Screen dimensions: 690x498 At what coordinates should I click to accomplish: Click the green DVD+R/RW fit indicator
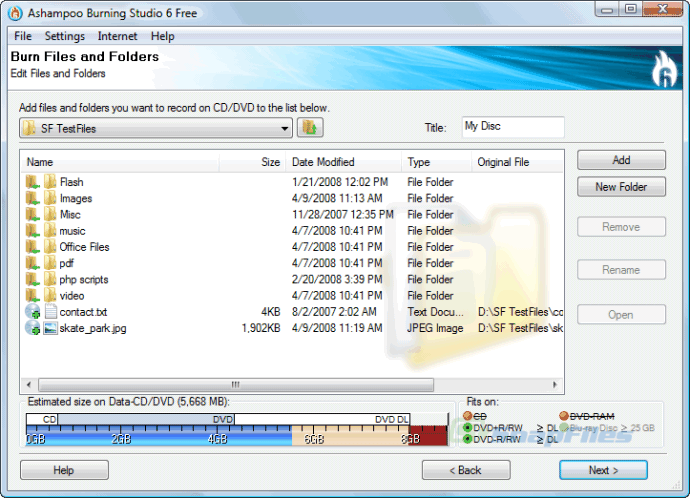467,428
